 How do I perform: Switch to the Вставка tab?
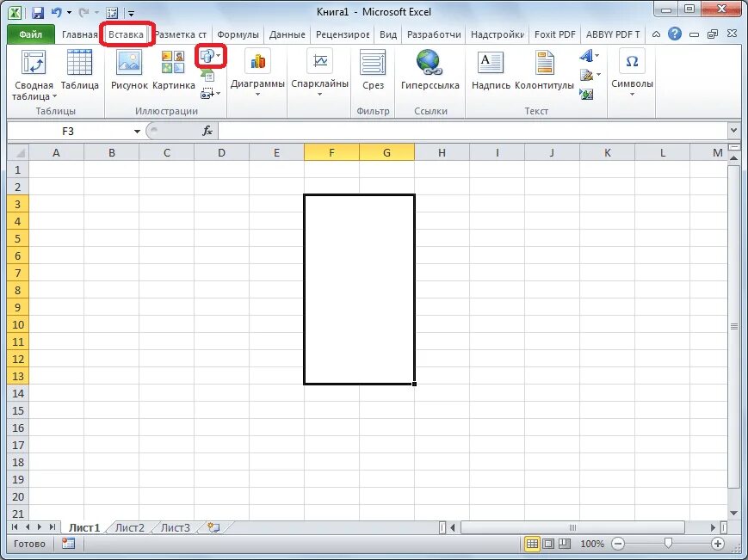coord(126,34)
